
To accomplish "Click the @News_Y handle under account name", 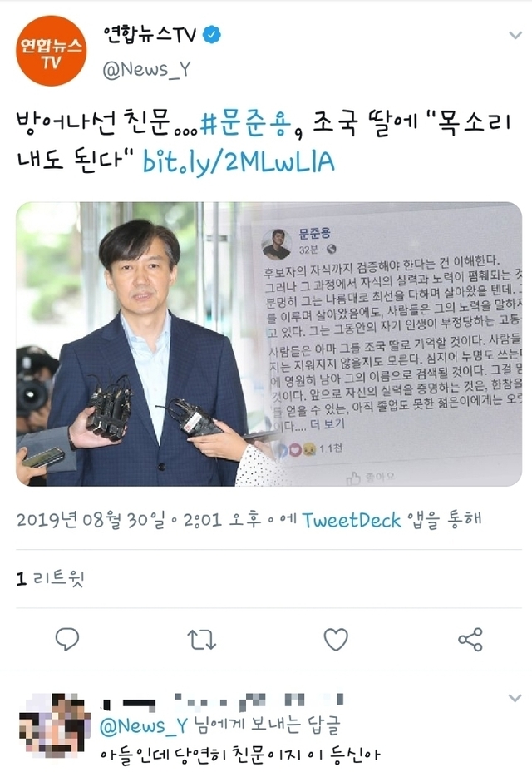I will (146, 70).
